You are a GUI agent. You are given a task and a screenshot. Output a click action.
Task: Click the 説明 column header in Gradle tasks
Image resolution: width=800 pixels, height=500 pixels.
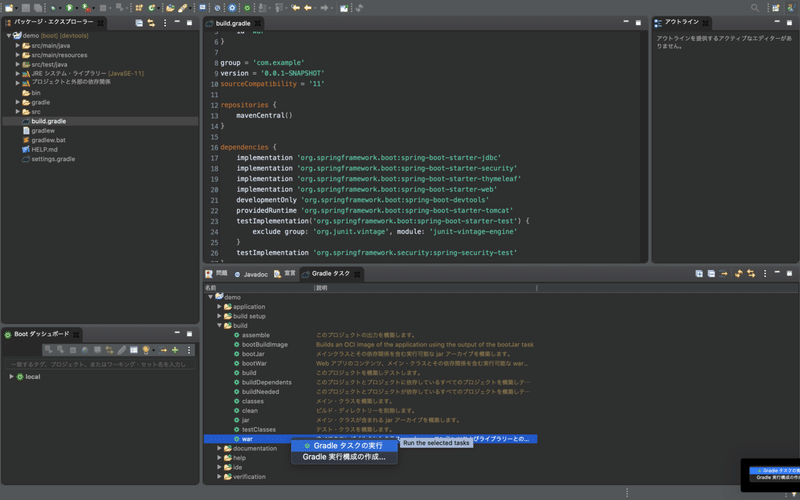(426, 288)
